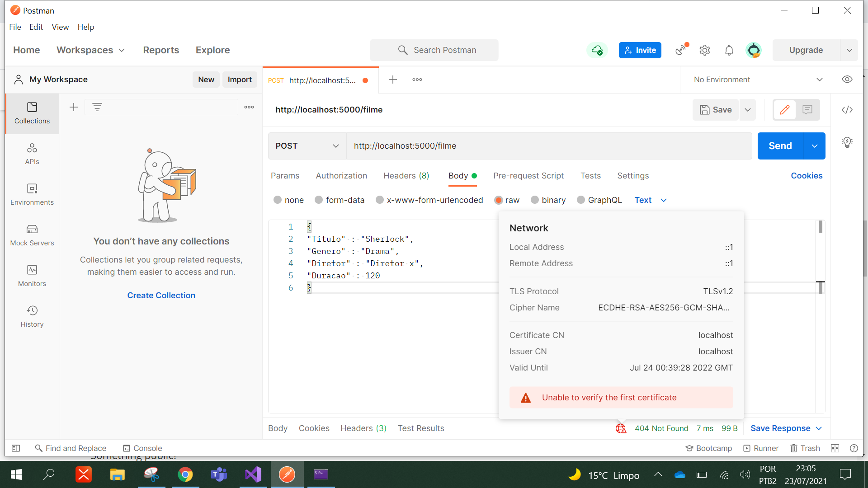Click the Send button
This screenshot has height=488, width=868.
coord(780,145)
